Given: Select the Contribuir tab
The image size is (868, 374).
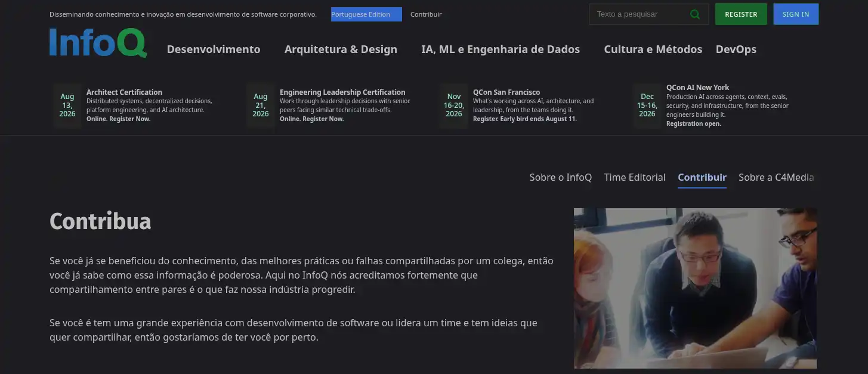Looking at the screenshot, I should coord(702,177).
